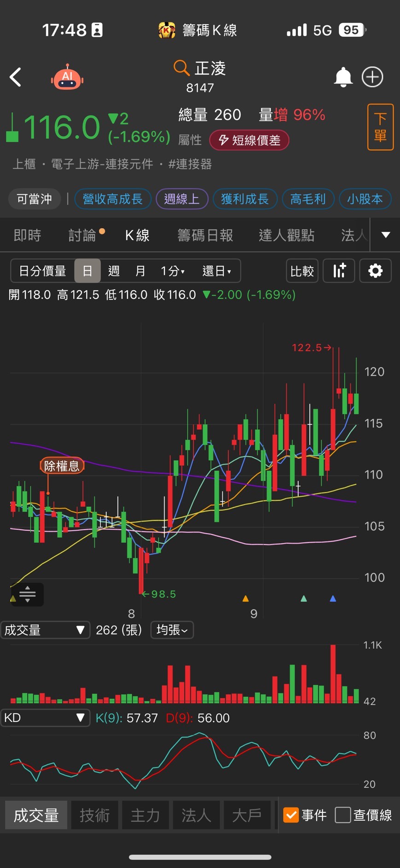Select the 法人 bottom tab

pyautogui.click(x=196, y=815)
